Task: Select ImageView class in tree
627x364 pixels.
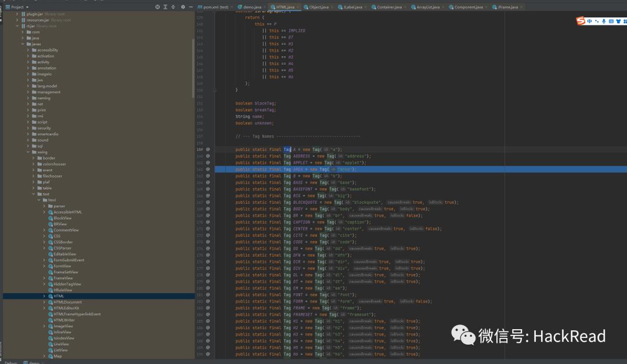Action: point(63,326)
